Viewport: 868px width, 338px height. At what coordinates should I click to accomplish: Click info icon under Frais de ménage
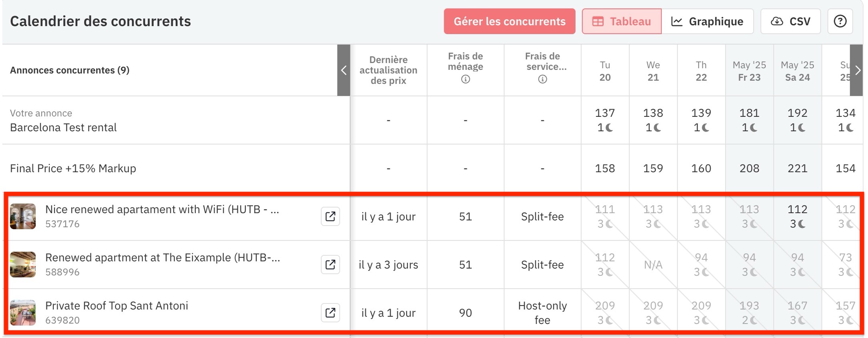coord(465,79)
